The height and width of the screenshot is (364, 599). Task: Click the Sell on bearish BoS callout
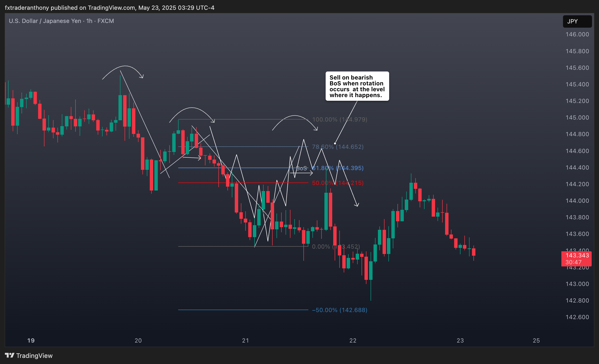click(x=357, y=86)
